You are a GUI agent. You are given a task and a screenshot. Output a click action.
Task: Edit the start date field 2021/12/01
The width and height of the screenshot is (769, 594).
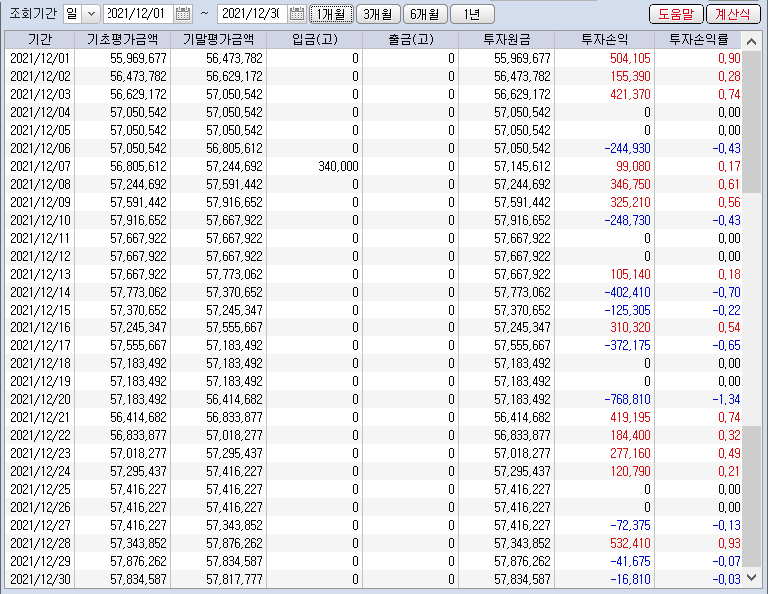coord(138,14)
